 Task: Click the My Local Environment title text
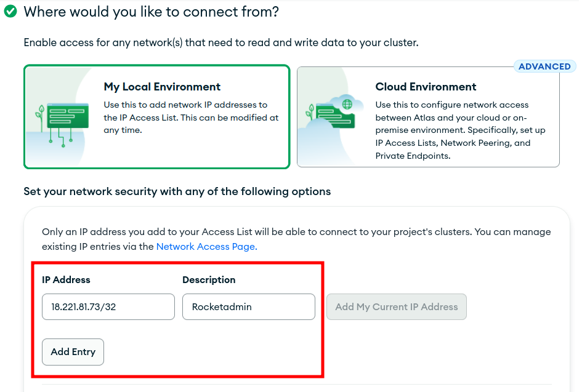162,87
